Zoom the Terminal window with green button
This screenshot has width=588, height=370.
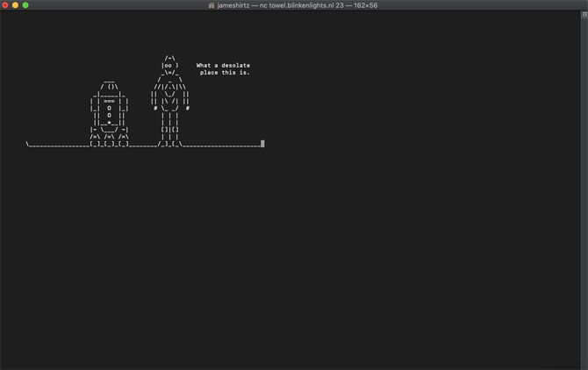tap(25, 5)
